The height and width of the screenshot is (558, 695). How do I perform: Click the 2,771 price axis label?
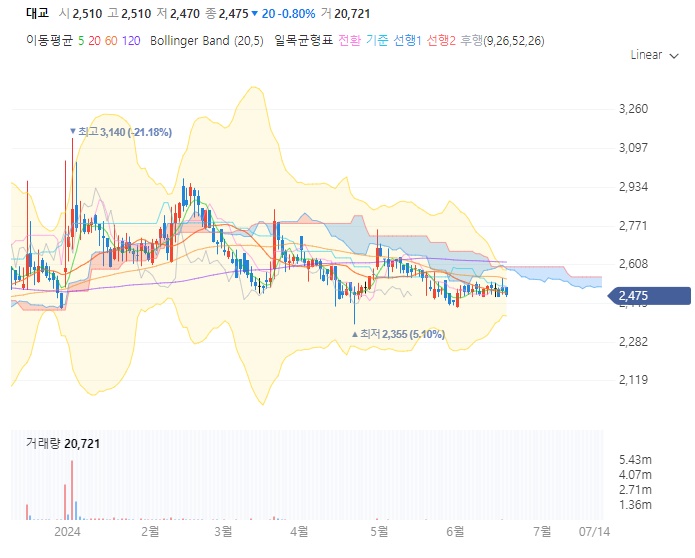(633, 226)
